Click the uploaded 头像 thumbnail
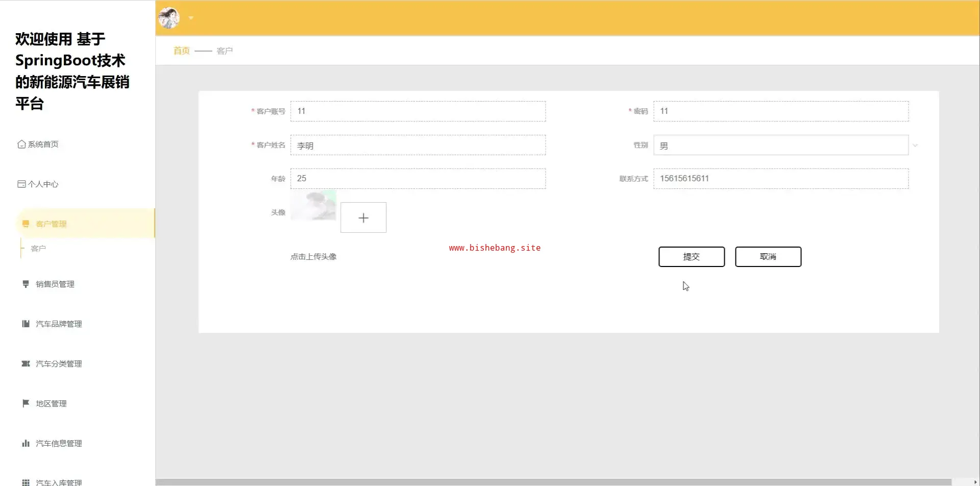 pyautogui.click(x=313, y=205)
